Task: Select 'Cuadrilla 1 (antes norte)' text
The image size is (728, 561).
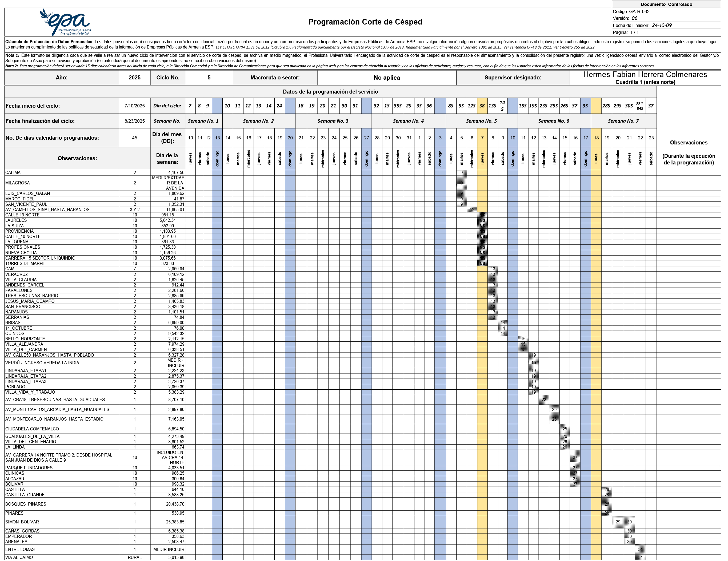Action: pos(645,82)
